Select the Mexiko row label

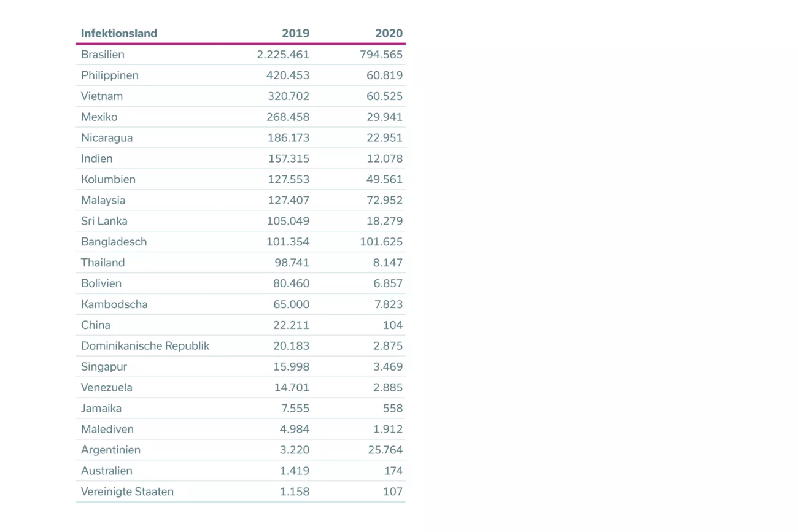point(99,117)
